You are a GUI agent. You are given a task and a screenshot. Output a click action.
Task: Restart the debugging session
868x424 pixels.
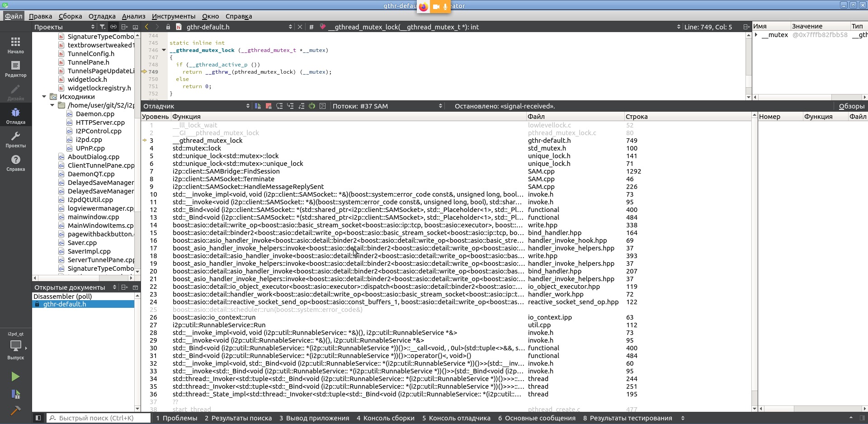[312, 106]
